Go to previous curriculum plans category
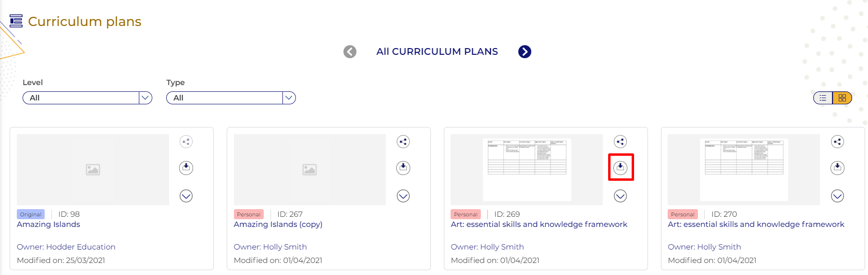 pos(350,51)
